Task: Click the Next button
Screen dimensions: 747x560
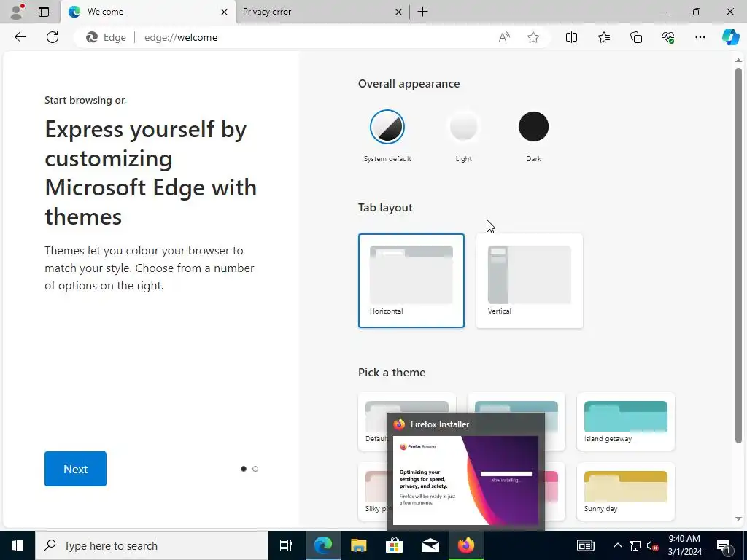Action: [75, 469]
